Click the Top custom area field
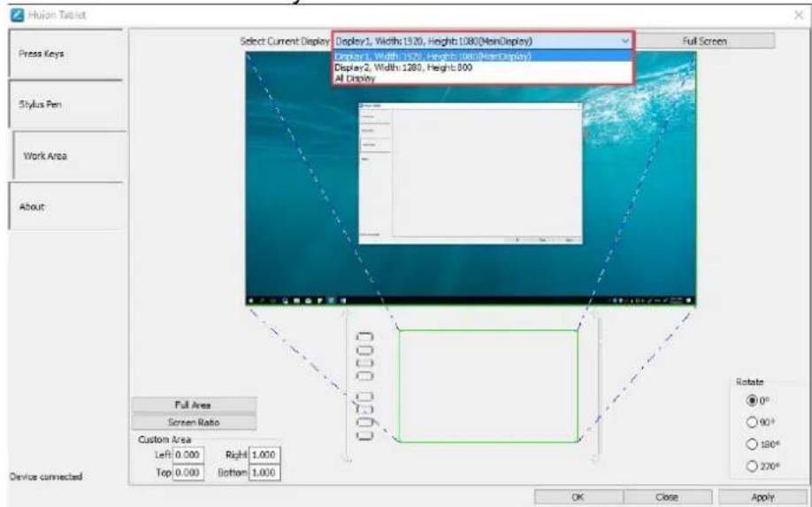The width and height of the screenshot is (812, 507). (188, 472)
